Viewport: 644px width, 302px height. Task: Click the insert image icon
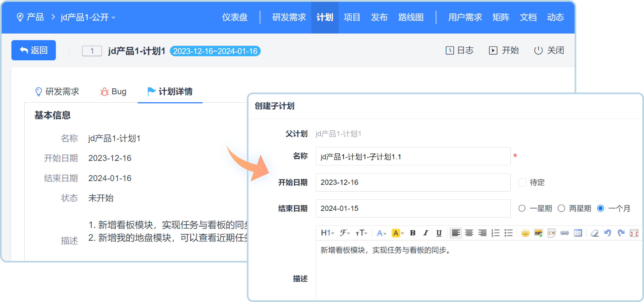(x=538, y=233)
